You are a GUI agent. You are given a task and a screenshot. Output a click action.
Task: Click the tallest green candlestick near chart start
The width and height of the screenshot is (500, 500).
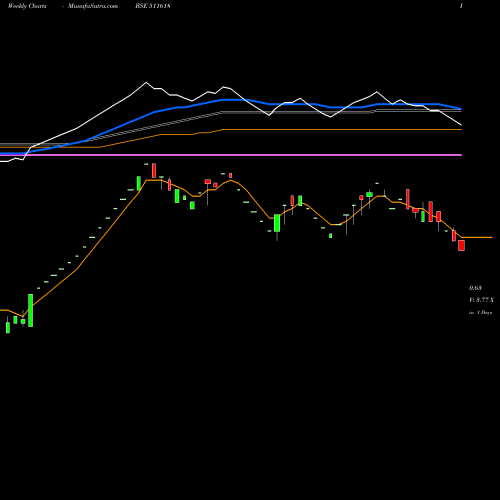click(31, 310)
